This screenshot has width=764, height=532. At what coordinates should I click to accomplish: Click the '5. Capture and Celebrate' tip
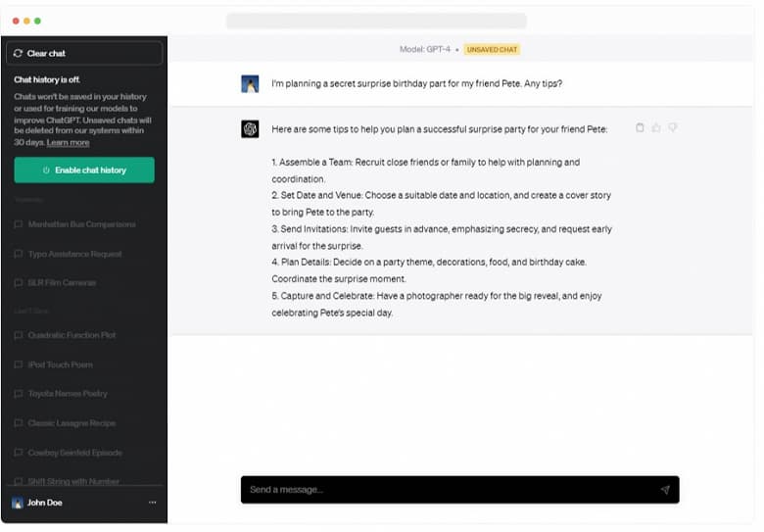point(437,304)
